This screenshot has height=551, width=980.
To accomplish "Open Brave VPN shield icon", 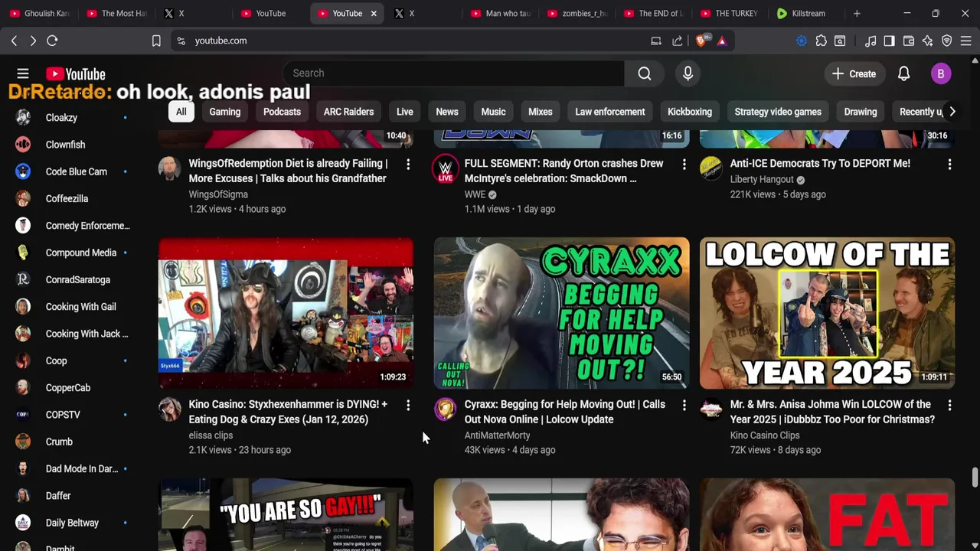I will [x=946, y=41].
